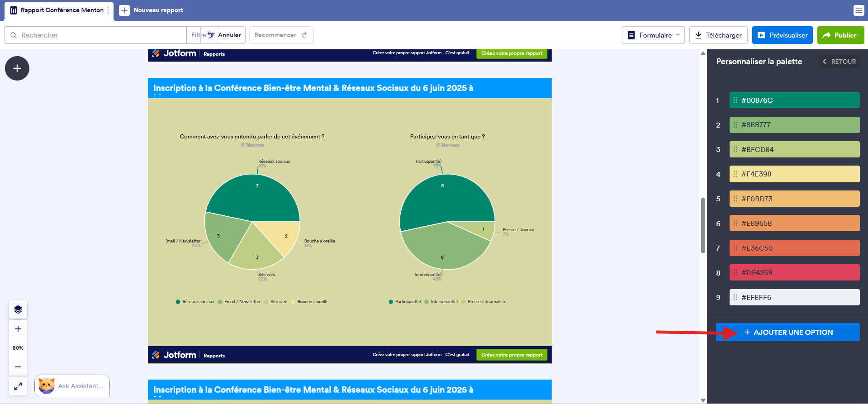The width and height of the screenshot is (868, 404).
Task: Click the Filtre filter icon
Action: pos(211,35)
